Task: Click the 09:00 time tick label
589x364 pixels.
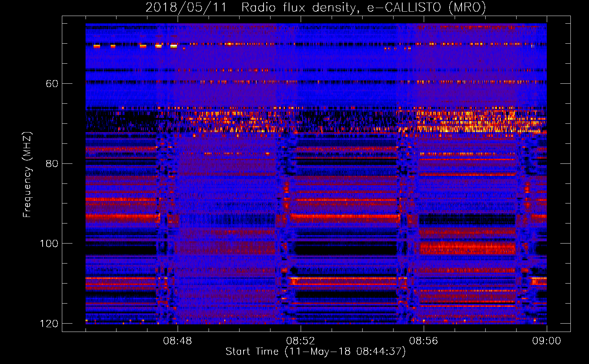Action: tap(547, 341)
